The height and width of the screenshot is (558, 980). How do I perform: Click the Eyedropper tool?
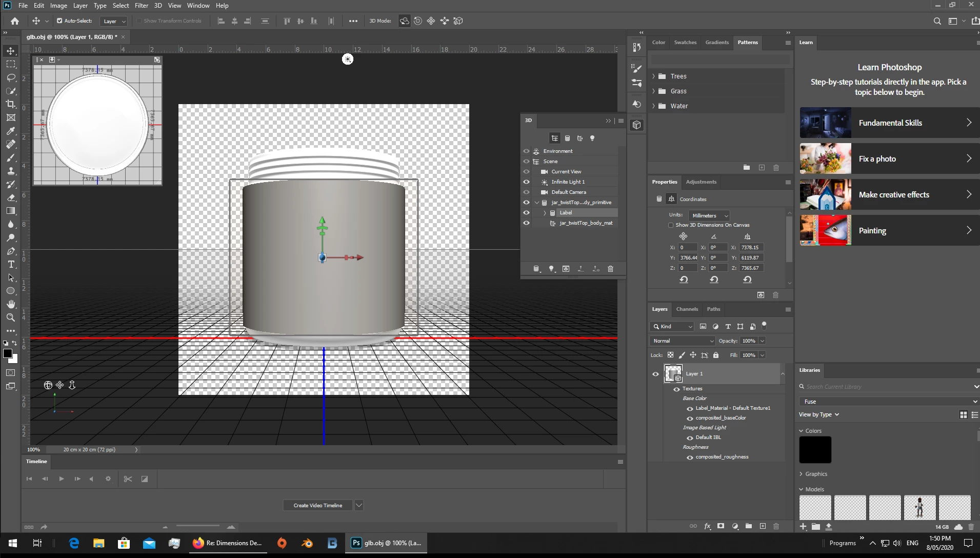[11, 131]
